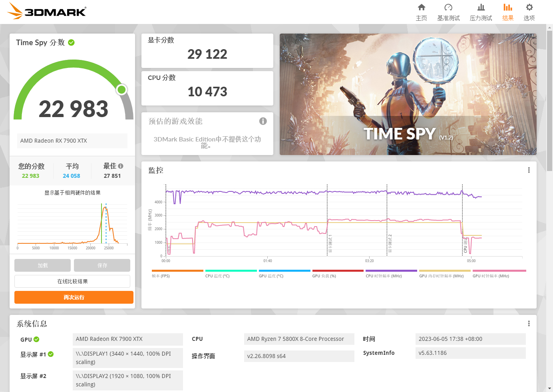Click the Time Spy 分数 title
This screenshot has width=553, height=392.
40,42
